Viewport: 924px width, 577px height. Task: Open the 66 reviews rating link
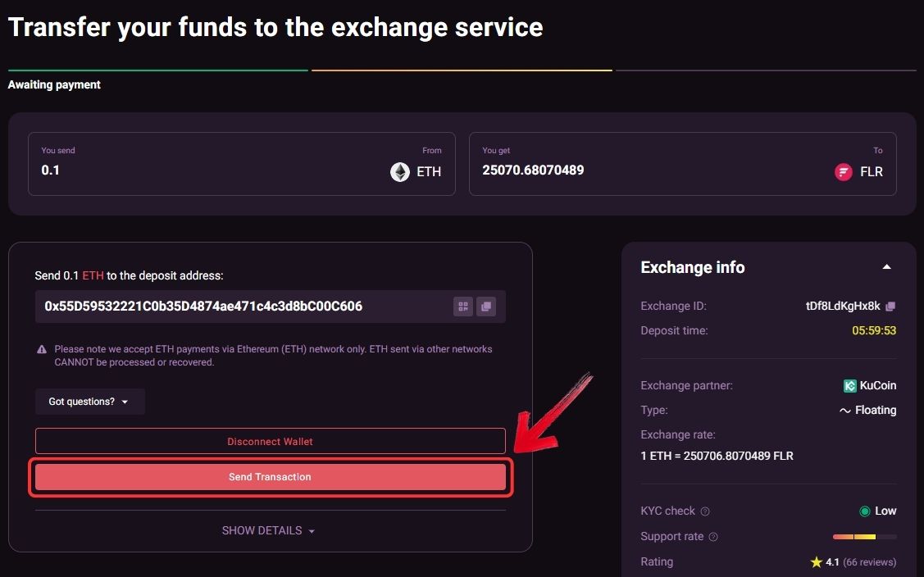(869, 562)
